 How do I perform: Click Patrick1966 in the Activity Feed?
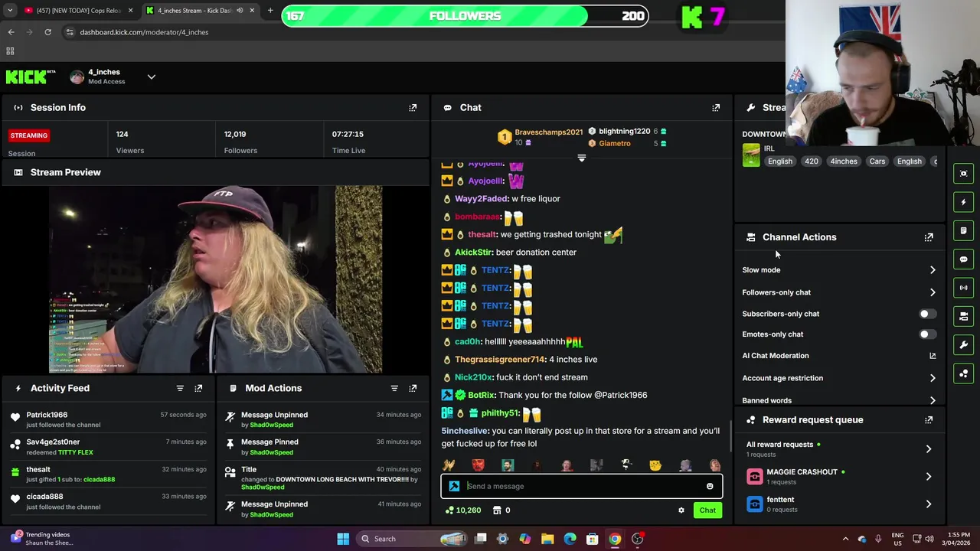coord(47,415)
